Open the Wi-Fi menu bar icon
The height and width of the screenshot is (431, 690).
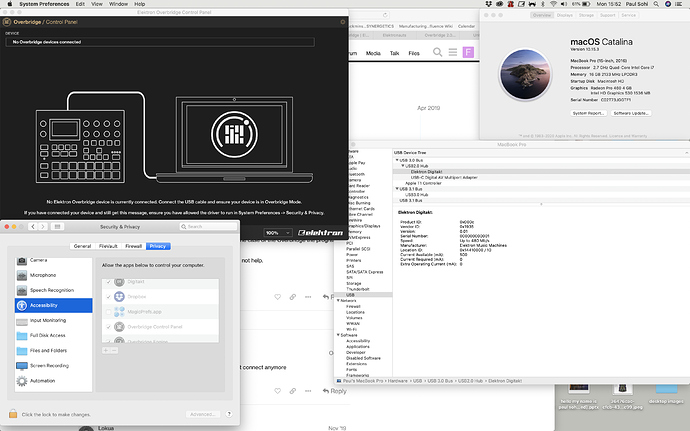(x=553, y=4)
